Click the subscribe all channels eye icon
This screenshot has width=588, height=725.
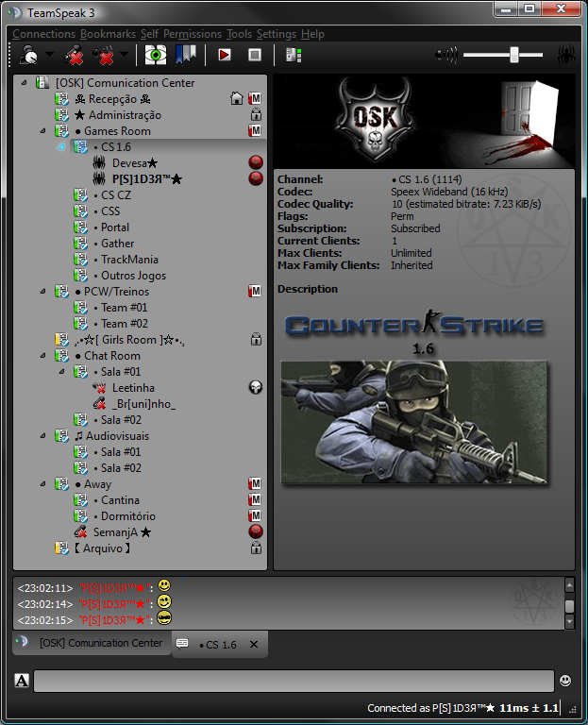[156, 55]
